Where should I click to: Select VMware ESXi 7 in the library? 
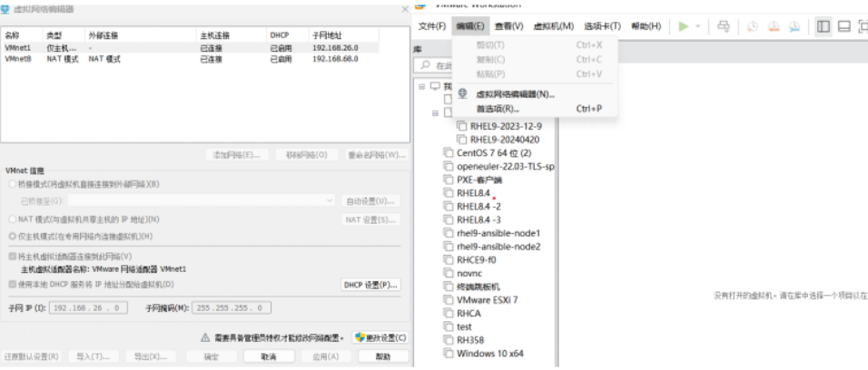tap(488, 300)
